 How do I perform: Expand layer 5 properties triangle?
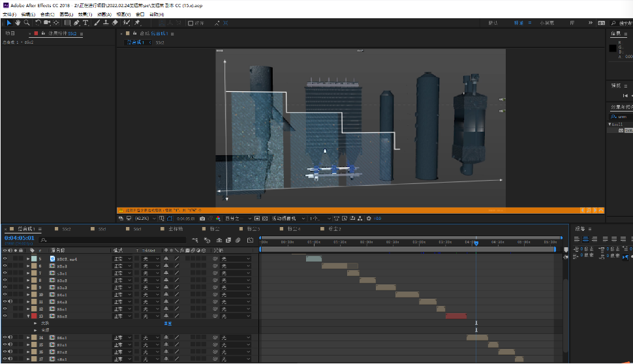(x=28, y=259)
